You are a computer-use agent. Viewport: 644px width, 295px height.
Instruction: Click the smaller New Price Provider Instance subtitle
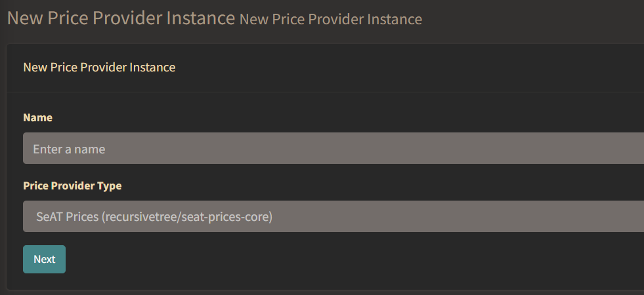[x=330, y=19]
